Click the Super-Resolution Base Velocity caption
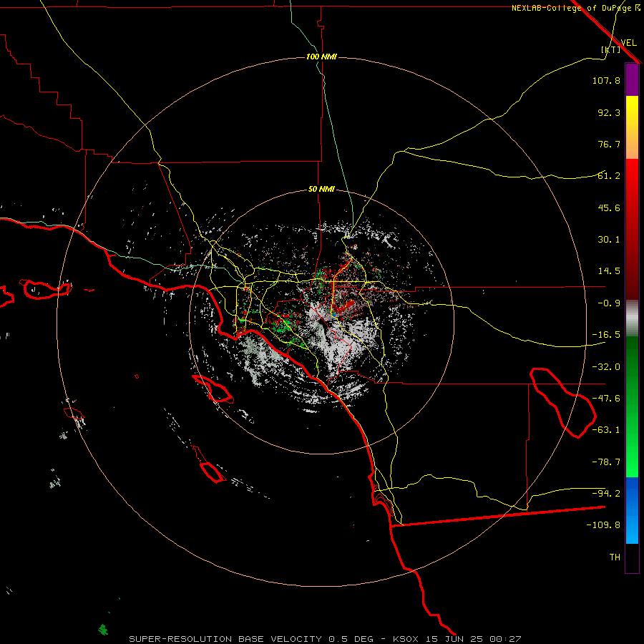The width and height of the screenshot is (644, 644). click(325, 639)
